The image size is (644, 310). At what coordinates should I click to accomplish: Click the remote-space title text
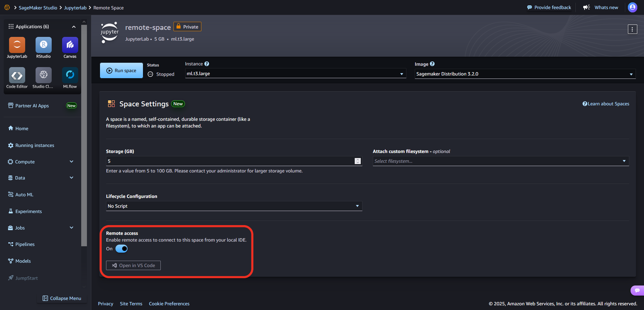point(148,28)
